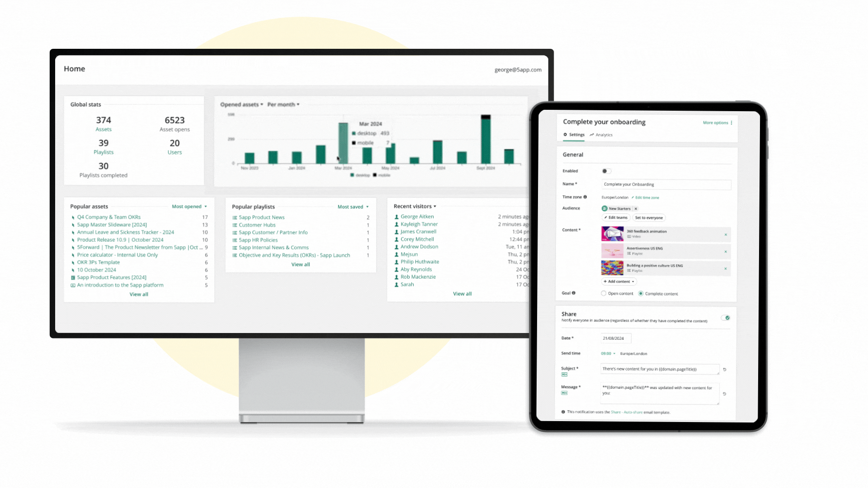The height and width of the screenshot is (488, 868).
Task: Click the playlist icon next to Sapp Product News
Action: pyautogui.click(x=235, y=217)
